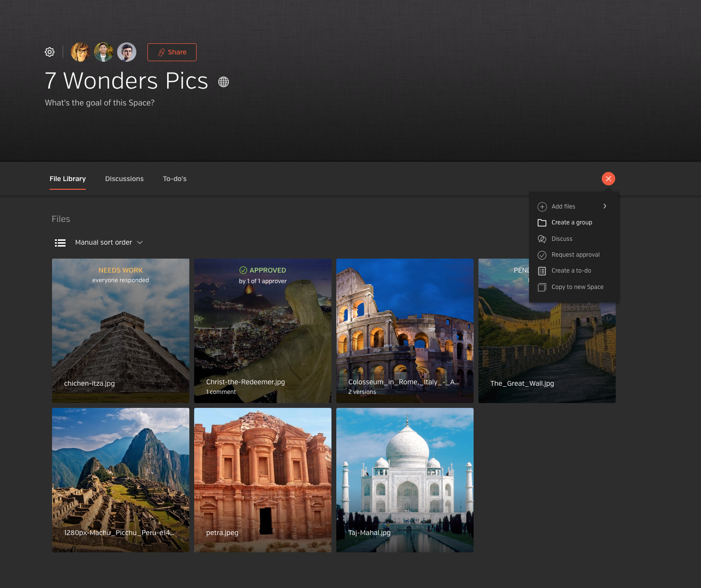Click the Files section heading
This screenshot has width=701, height=588.
click(x=61, y=219)
